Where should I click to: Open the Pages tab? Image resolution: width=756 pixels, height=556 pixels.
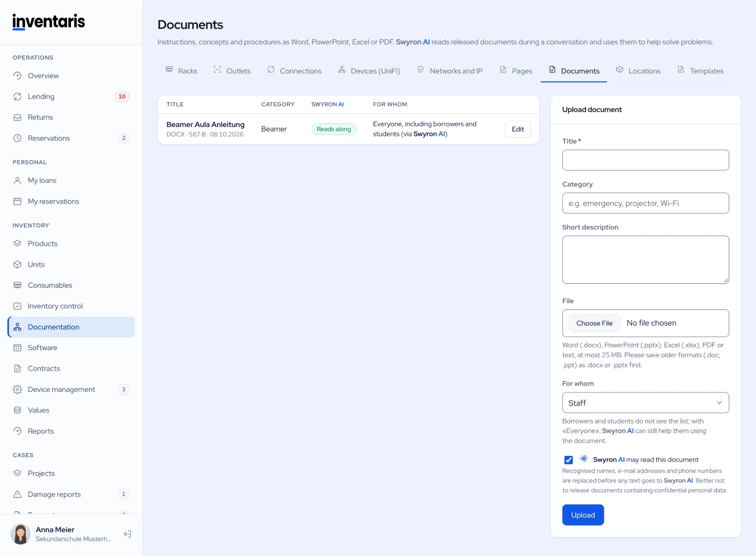pyautogui.click(x=516, y=70)
